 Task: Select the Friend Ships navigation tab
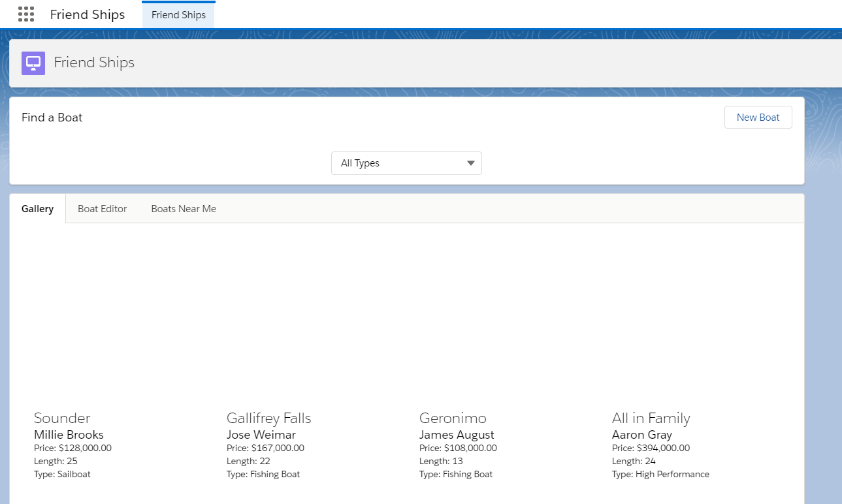(178, 15)
